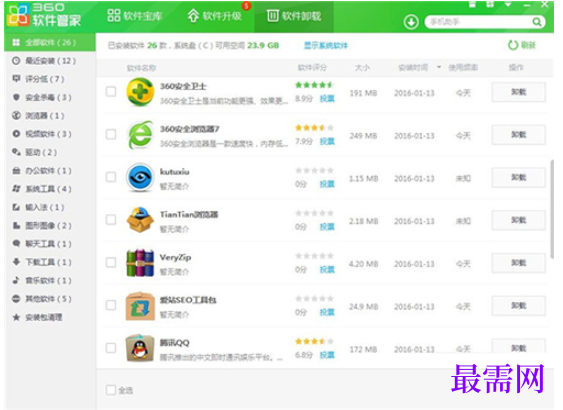Image resolution: width=563 pixels, height=410 pixels.
Task: Check the kutuxiu row checkbox
Action: (111, 177)
